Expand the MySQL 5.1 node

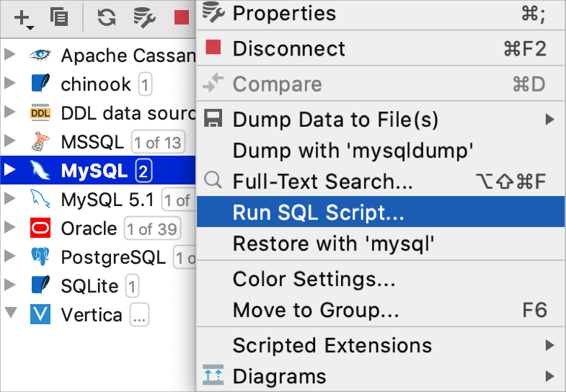click(10, 199)
